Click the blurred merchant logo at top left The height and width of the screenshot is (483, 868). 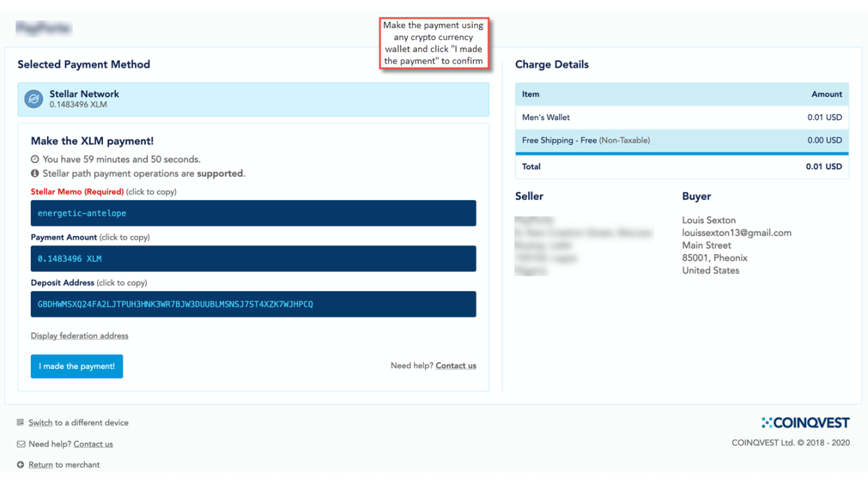pos(43,29)
